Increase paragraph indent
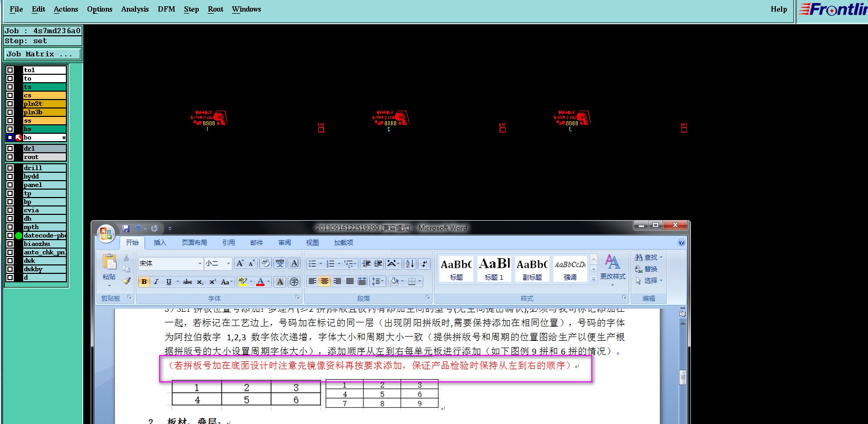Image resolution: width=868 pixels, height=424 pixels. click(378, 263)
